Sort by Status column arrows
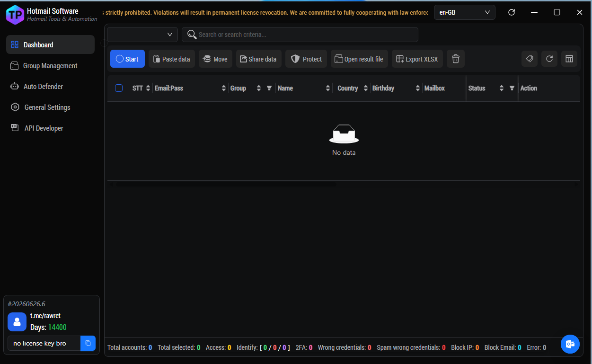This screenshot has width=592, height=364. click(x=502, y=89)
